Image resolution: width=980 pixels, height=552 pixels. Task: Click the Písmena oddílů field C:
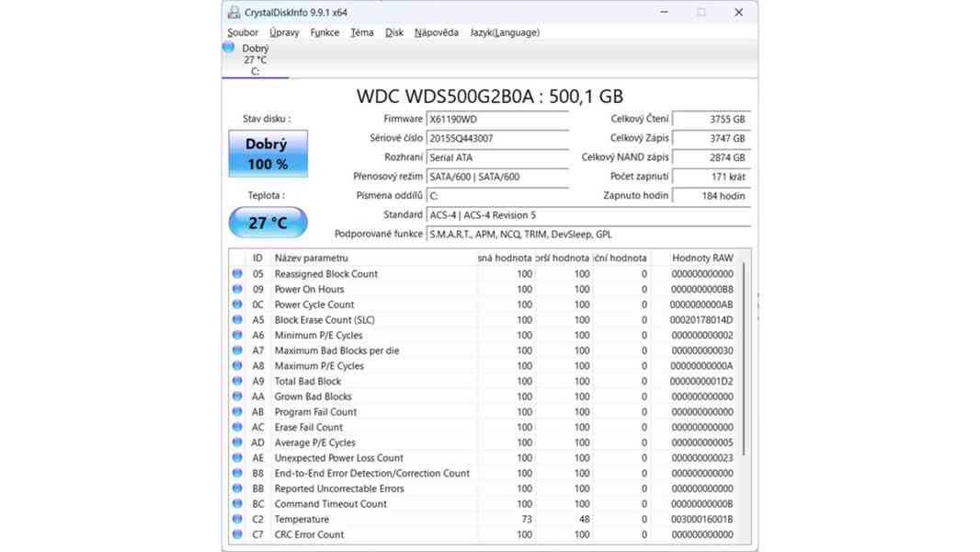click(x=497, y=196)
